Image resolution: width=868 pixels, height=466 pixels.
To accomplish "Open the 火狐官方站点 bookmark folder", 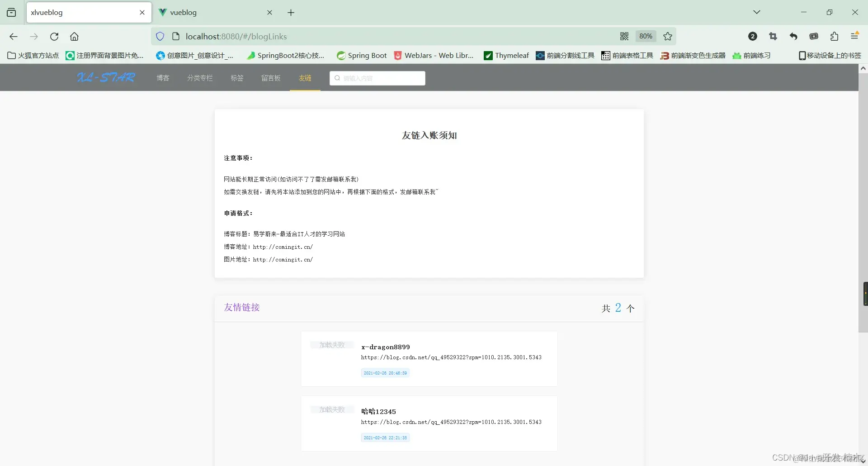I will click(x=33, y=55).
